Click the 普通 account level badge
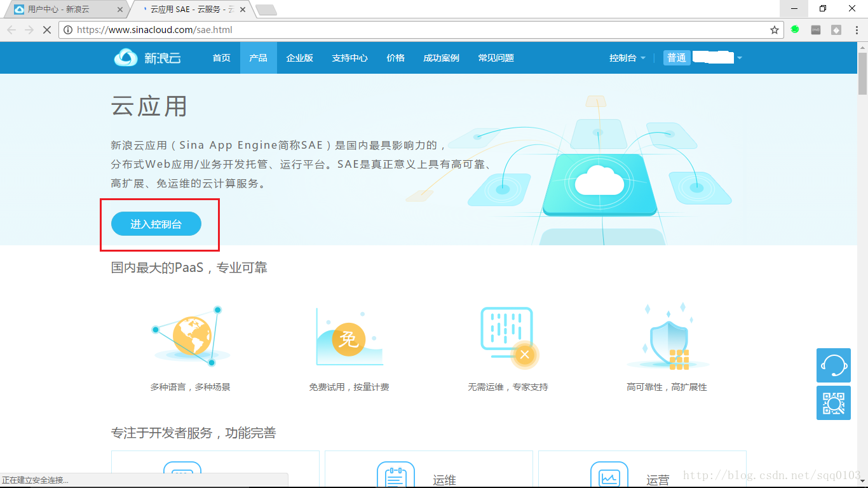868x488 pixels. click(677, 58)
